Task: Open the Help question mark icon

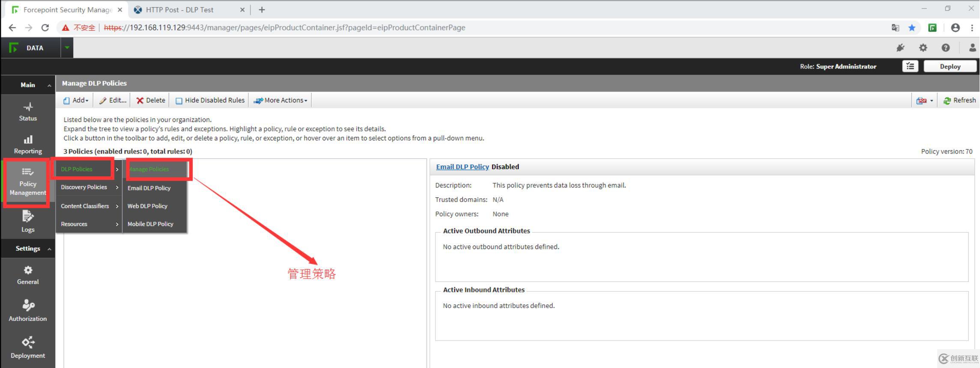Action: click(x=946, y=48)
